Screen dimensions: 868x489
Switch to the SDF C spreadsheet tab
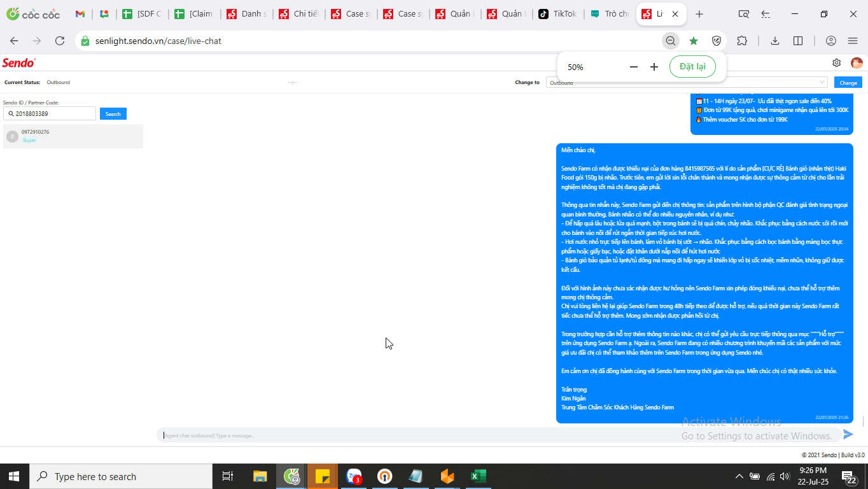[141, 14]
